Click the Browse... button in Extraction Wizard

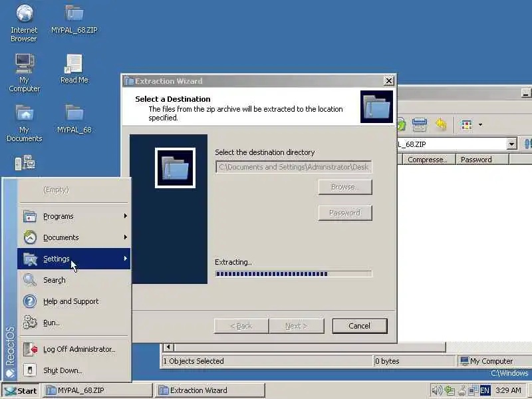click(345, 187)
